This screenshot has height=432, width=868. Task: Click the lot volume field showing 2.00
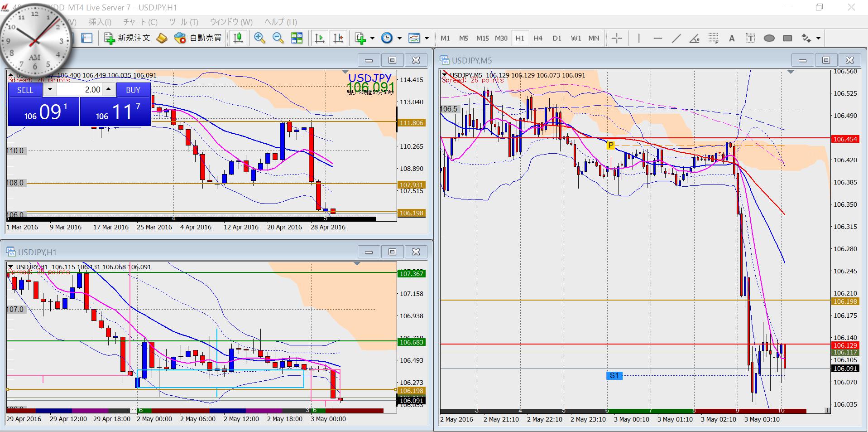pyautogui.click(x=80, y=90)
